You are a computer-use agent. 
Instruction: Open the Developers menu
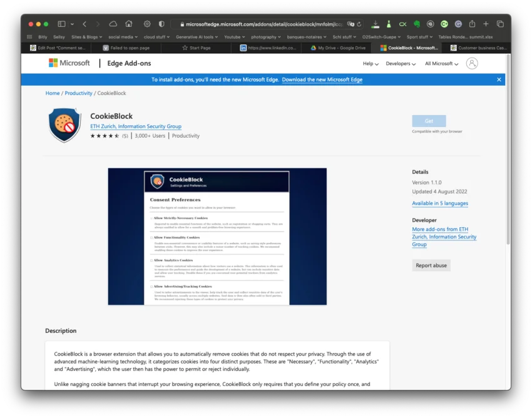[x=401, y=63]
